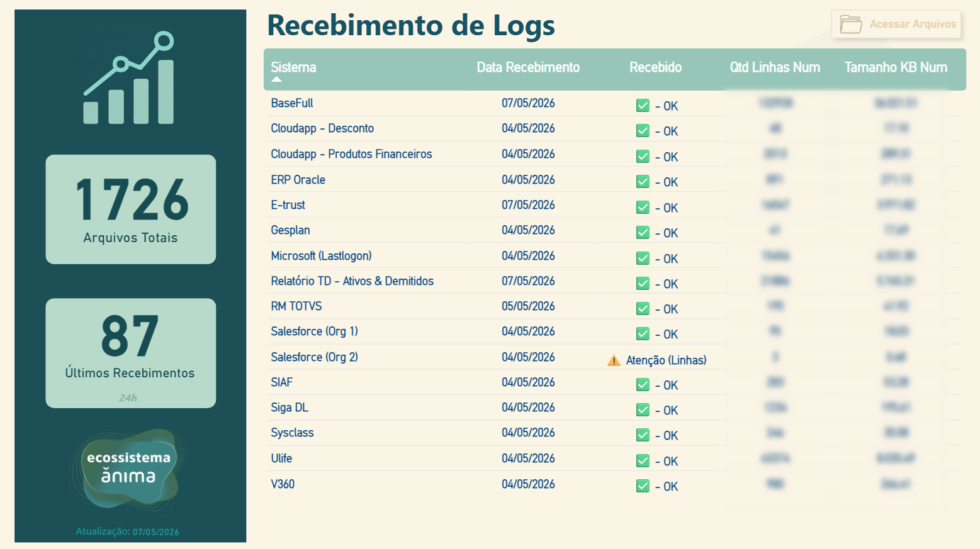Select the V360 system name
980x549 pixels.
pos(283,484)
